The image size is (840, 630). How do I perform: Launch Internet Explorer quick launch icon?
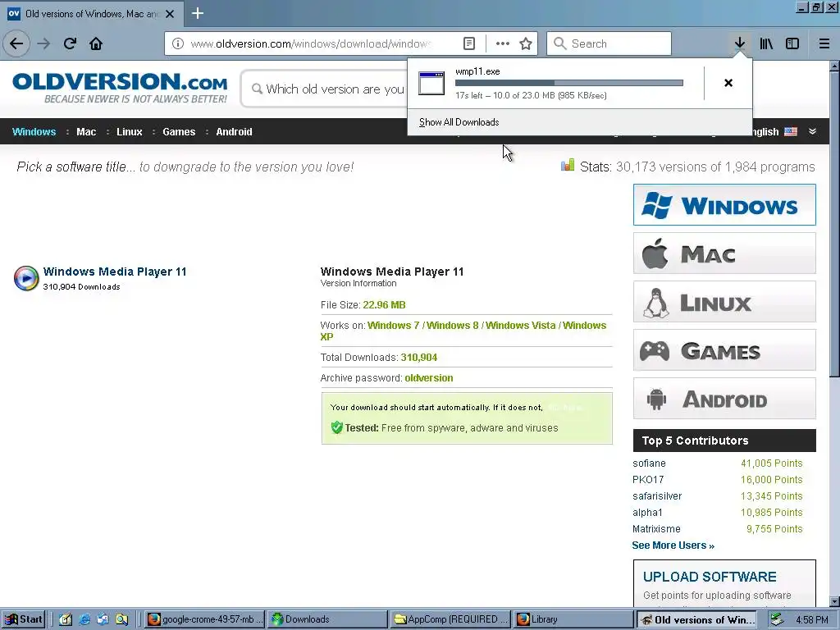84,619
